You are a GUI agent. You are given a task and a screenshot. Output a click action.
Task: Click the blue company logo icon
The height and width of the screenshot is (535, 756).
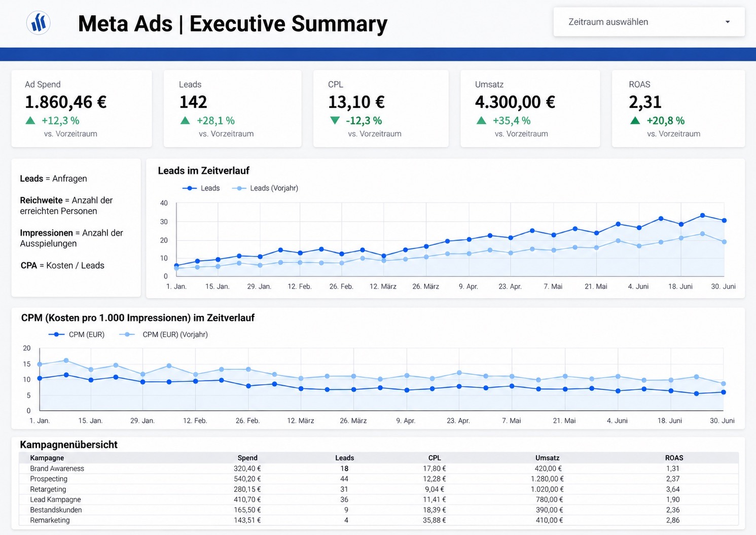pos(38,22)
